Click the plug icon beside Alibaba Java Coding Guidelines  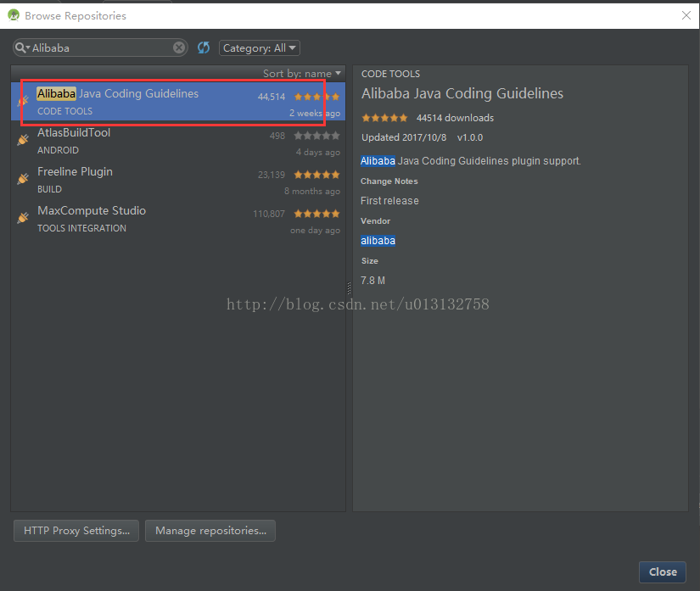tap(23, 101)
